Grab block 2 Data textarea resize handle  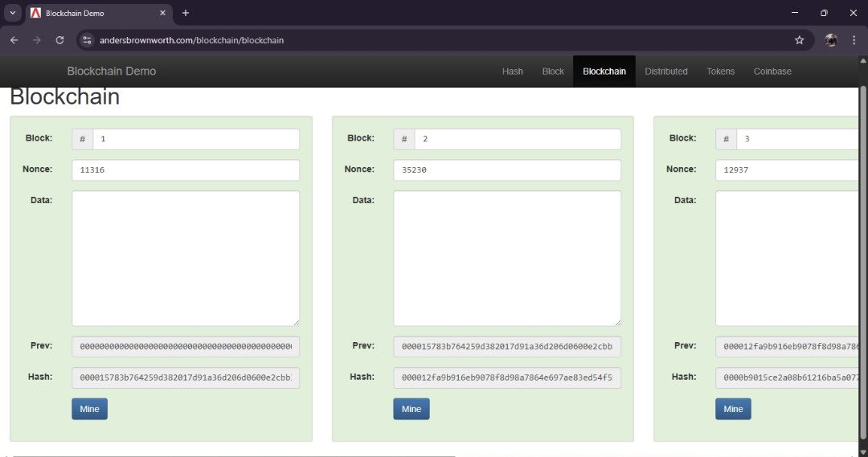click(618, 323)
